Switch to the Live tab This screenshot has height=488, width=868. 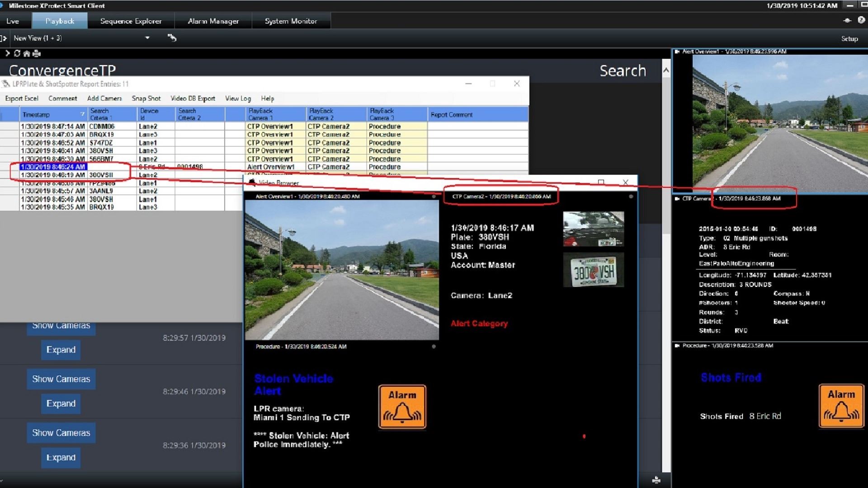pos(13,21)
